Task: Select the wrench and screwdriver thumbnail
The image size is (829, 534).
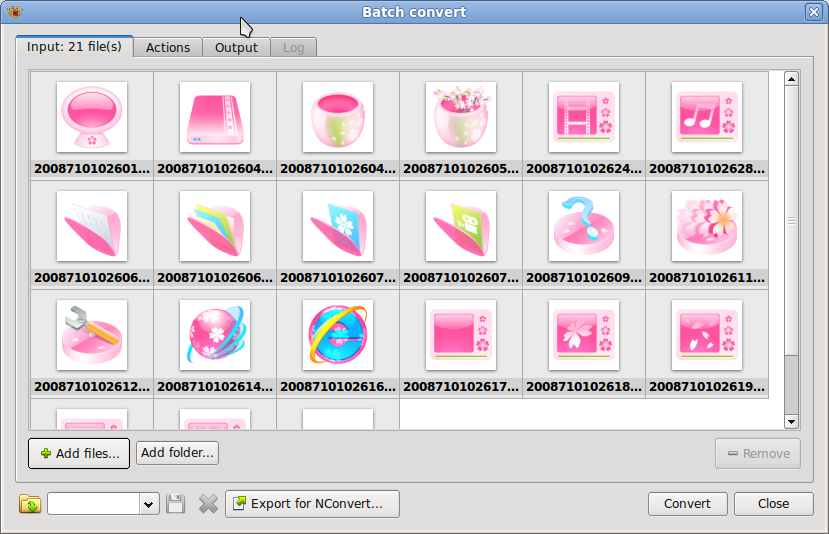Action: pos(92,335)
